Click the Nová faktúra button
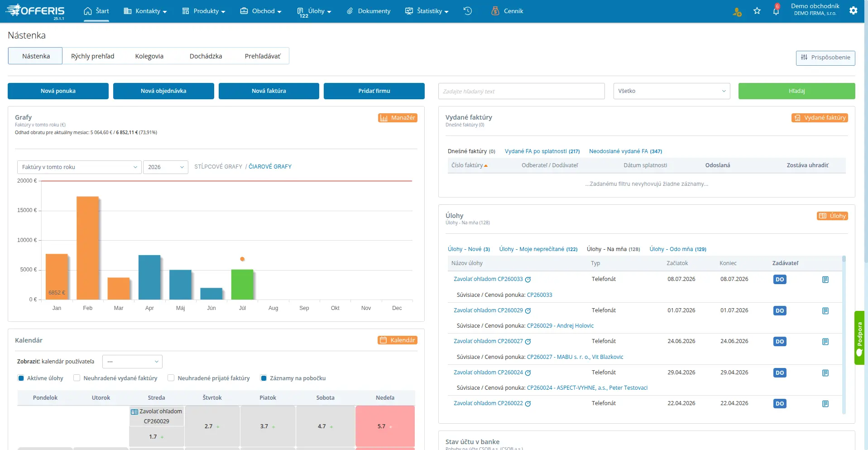 pyautogui.click(x=269, y=91)
